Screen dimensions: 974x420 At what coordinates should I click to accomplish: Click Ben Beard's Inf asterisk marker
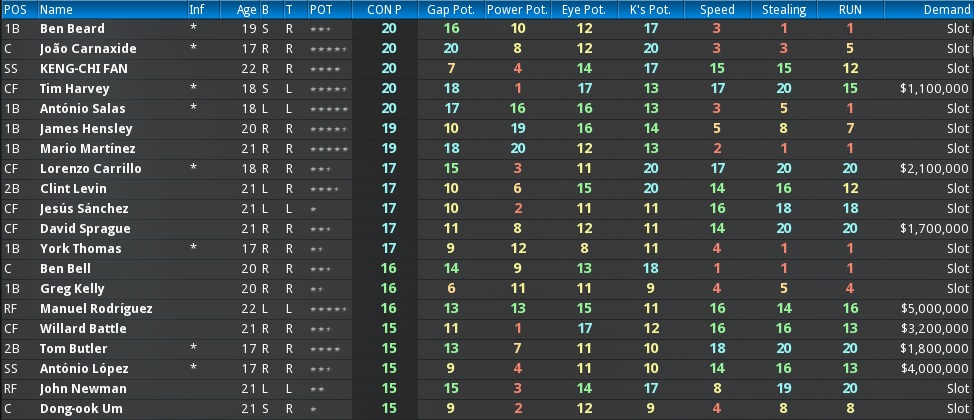tap(194, 29)
